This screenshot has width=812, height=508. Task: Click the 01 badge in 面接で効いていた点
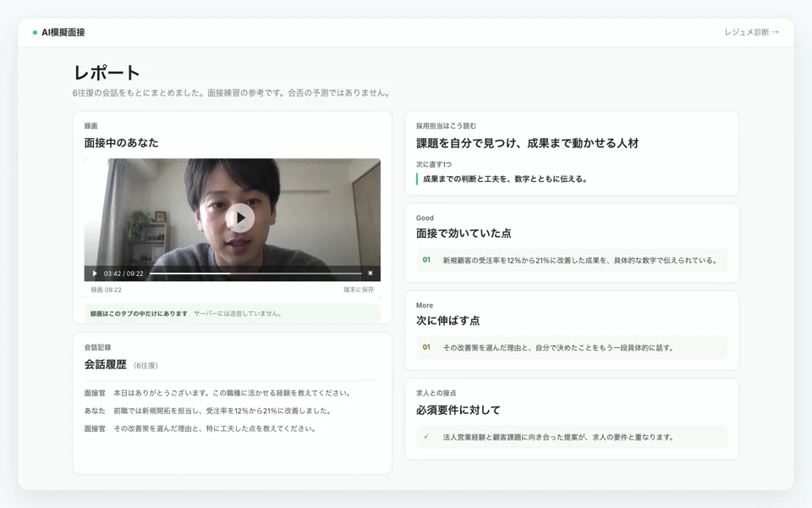426,260
